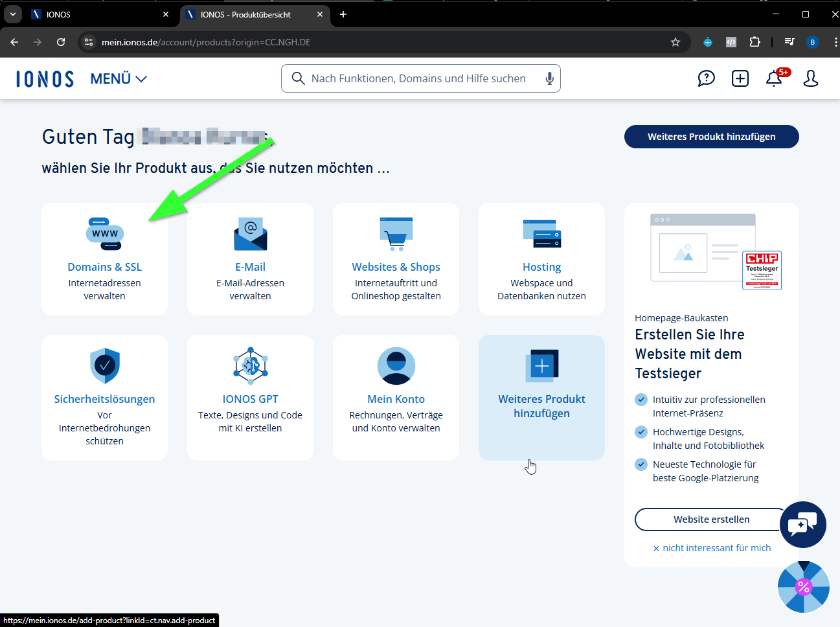This screenshot has width=840, height=627.
Task: Click the E-Mail envelope icon
Action: pos(251,234)
